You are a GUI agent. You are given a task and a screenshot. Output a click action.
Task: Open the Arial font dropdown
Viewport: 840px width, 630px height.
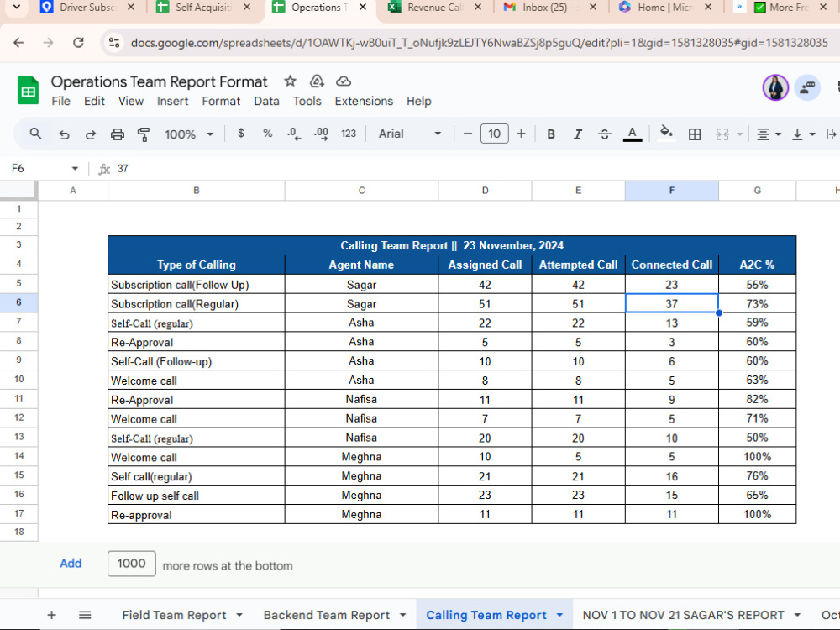410,134
